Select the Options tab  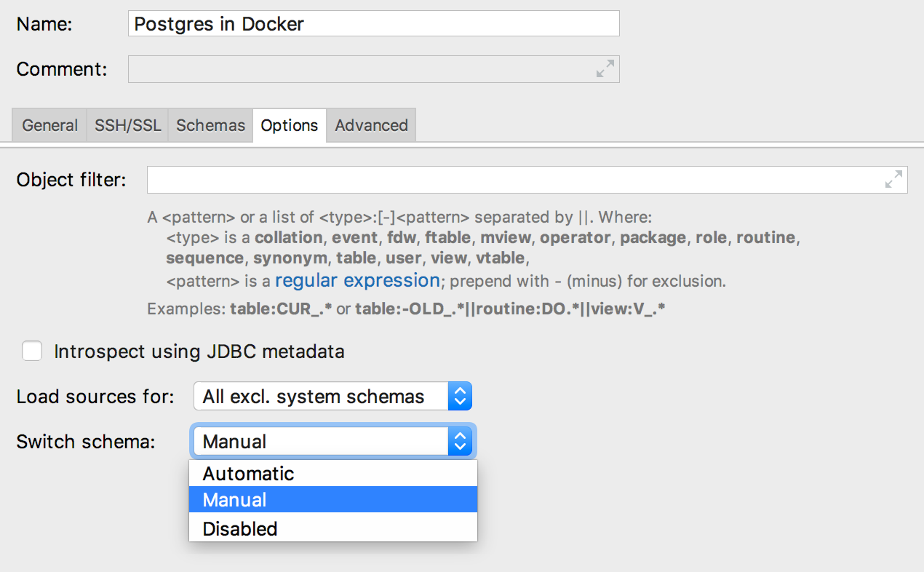click(290, 125)
